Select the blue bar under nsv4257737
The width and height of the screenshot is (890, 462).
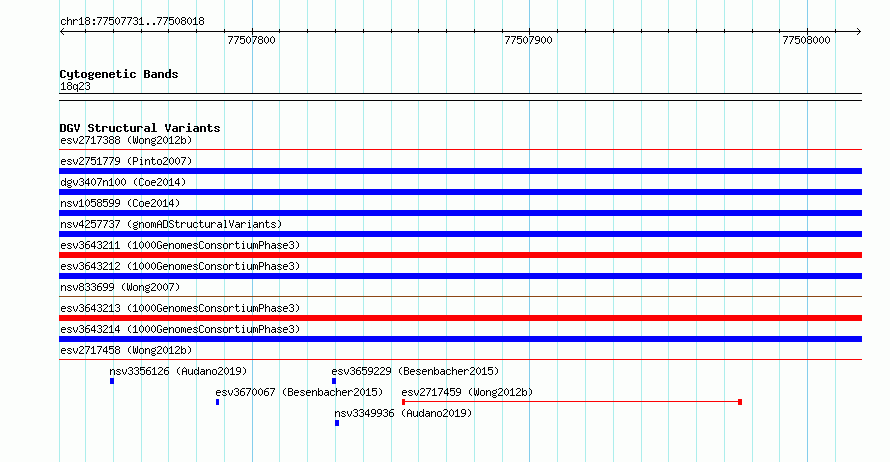(x=460, y=234)
